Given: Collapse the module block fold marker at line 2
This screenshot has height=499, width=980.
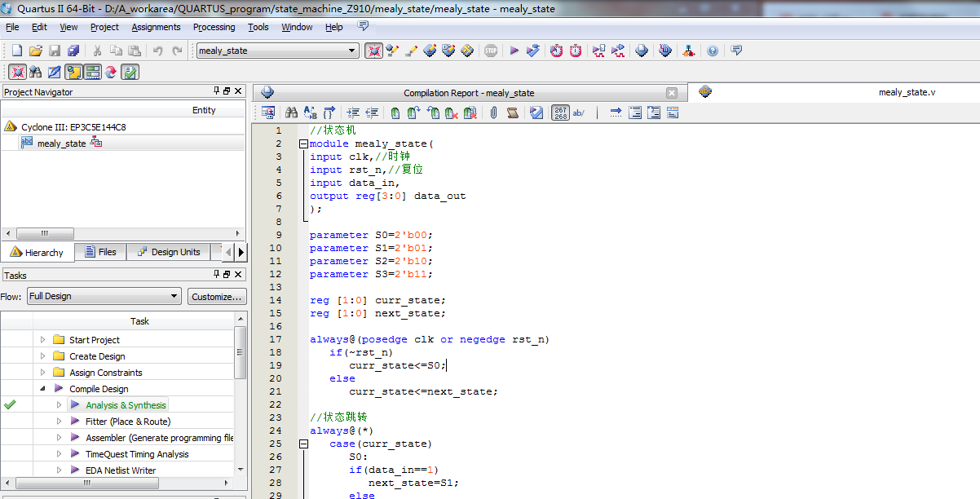Looking at the screenshot, I should [x=303, y=144].
